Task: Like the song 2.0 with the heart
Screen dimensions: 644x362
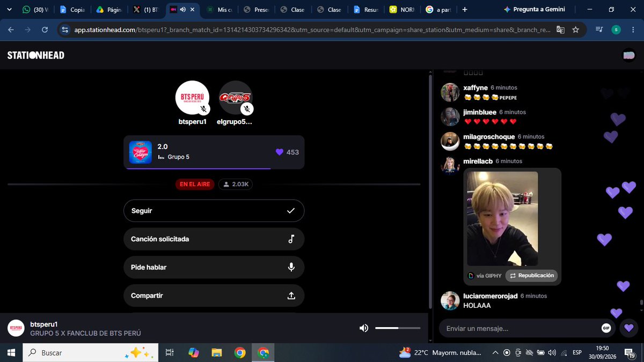Action: pyautogui.click(x=279, y=152)
